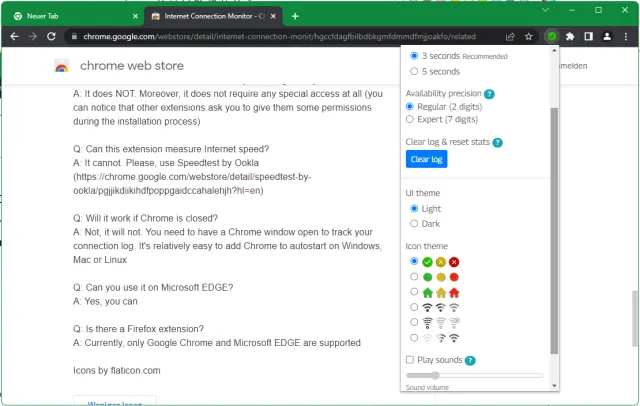The width and height of the screenshot is (640, 406).
Task: Select the checkmark circle icon theme
Action: click(414, 261)
